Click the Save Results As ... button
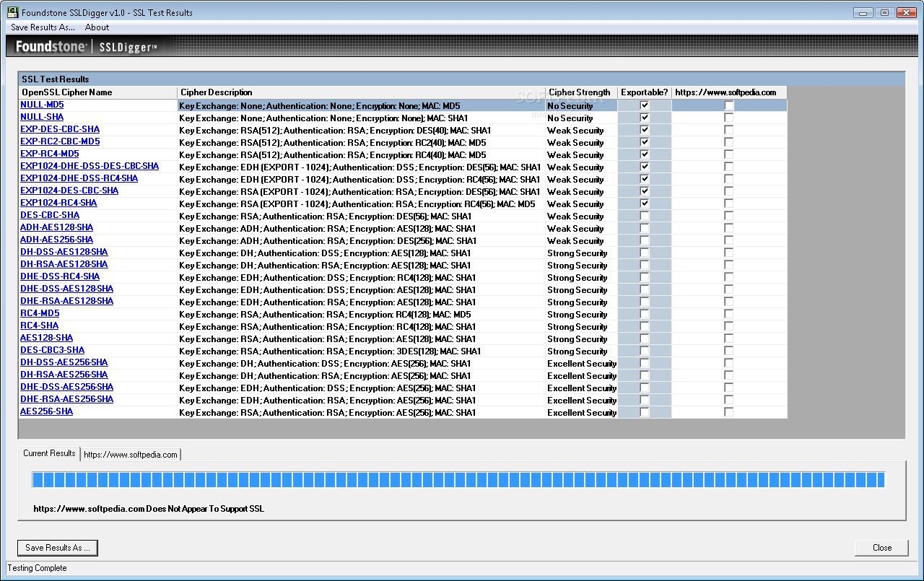 pyautogui.click(x=58, y=548)
